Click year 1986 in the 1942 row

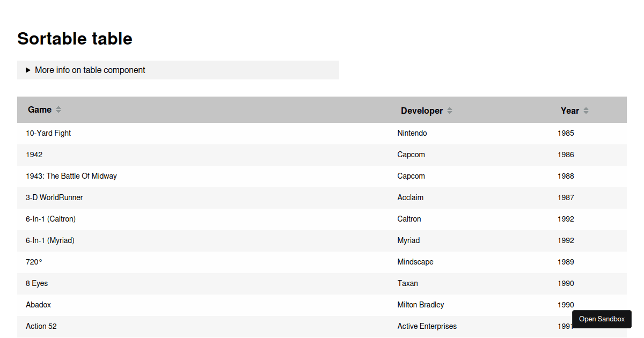[x=566, y=155]
